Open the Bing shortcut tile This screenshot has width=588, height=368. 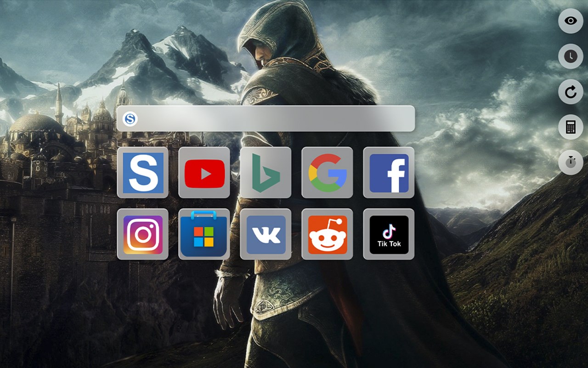(x=266, y=172)
